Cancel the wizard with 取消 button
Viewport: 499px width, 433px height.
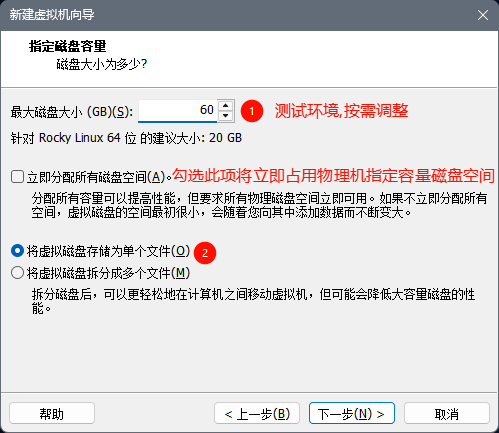click(x=447, y=414)
